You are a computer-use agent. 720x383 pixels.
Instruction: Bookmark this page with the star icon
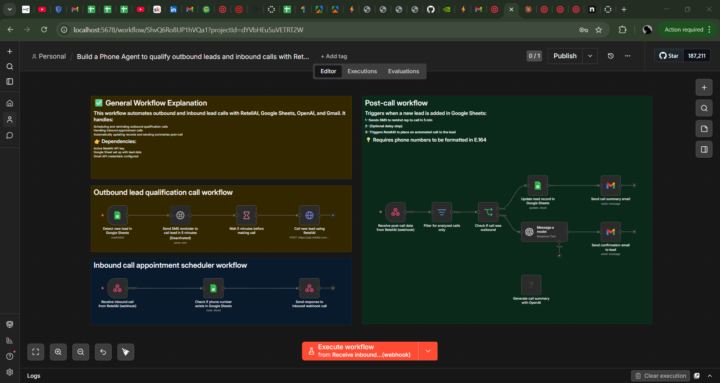point(598,30)
